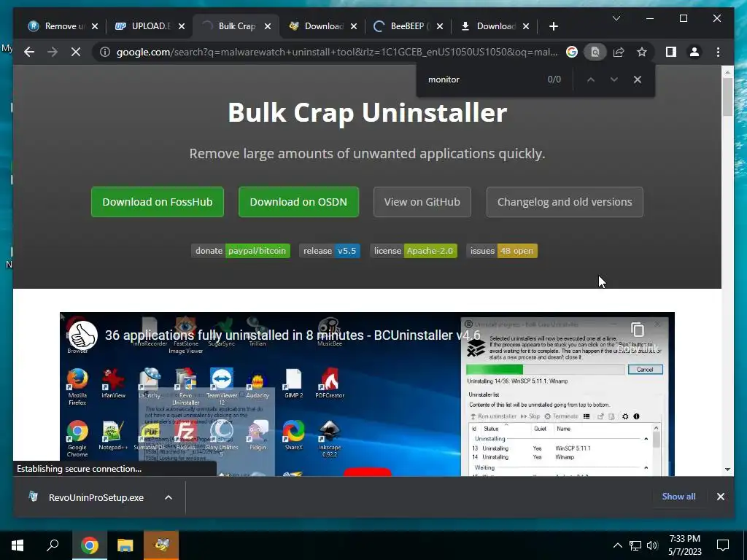
Task: Go to next find result
Action: (614, 79)
